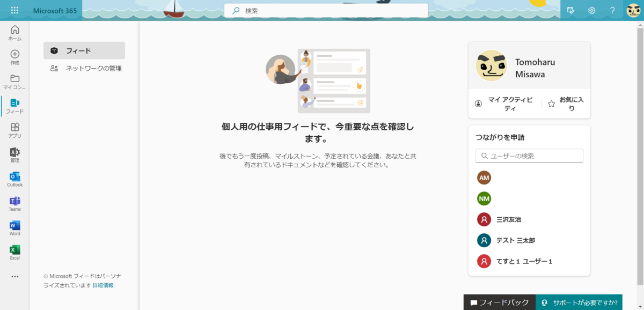Click the AM user avatar

point(484,178)
